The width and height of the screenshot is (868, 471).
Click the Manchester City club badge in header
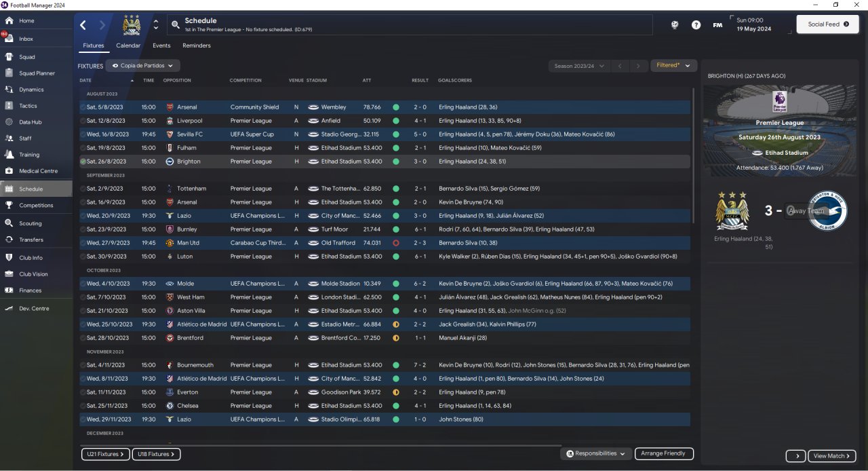(131, 25)
